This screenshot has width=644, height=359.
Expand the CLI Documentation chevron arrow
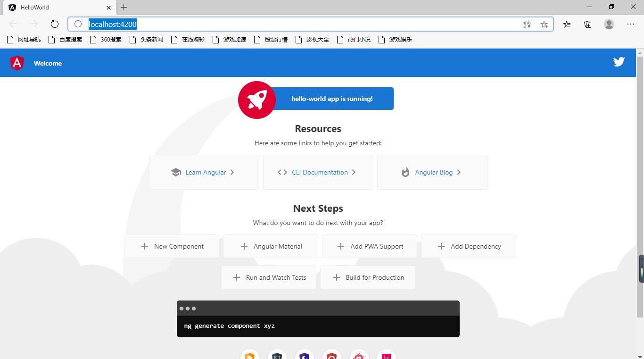pos(354,172)
